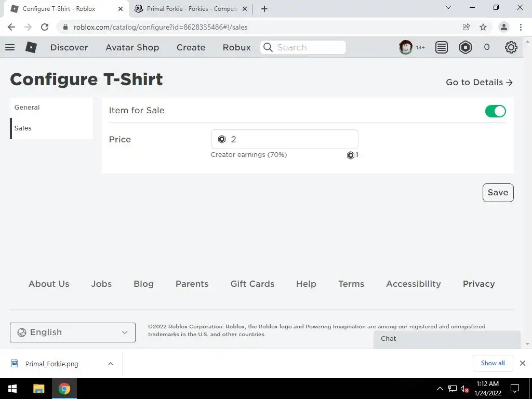Go forward with the browser forward arrow

[x=28, y=27]
